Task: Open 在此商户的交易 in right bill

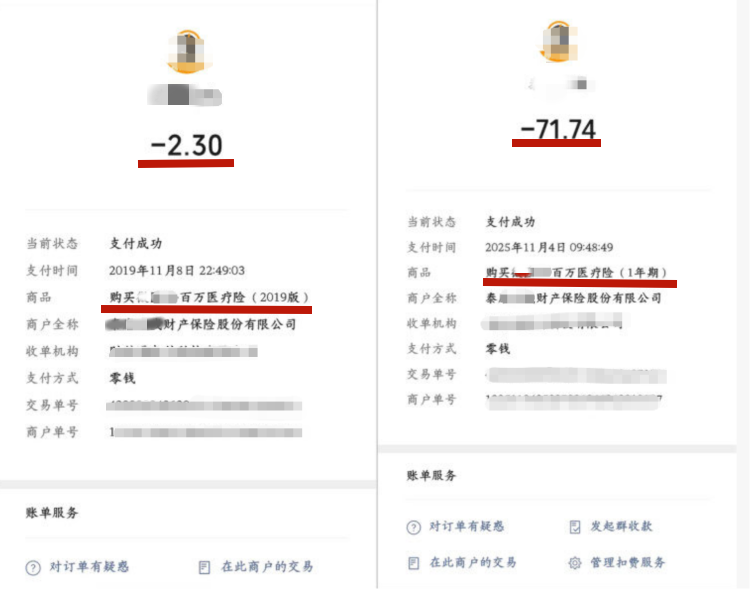Action: coord(473,562)
